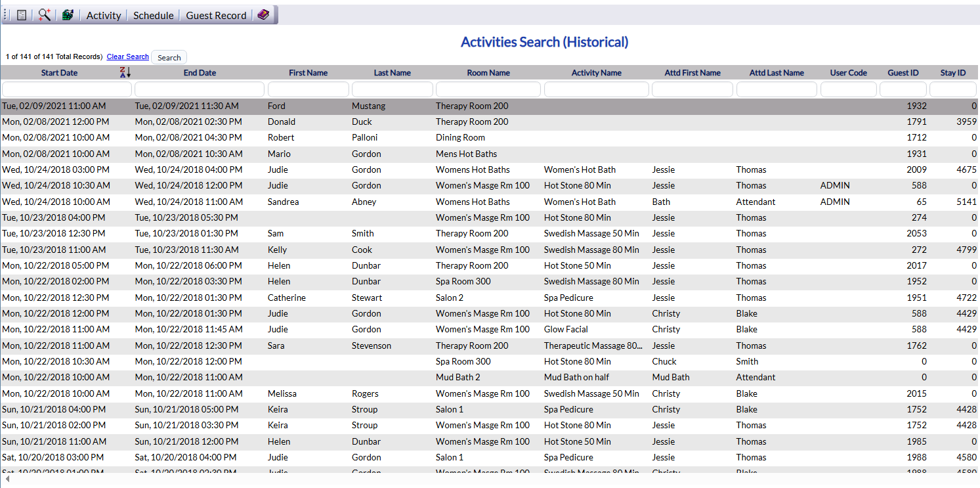
Task: Click the horizontal scrollbar left arrow
Action: 7,479
